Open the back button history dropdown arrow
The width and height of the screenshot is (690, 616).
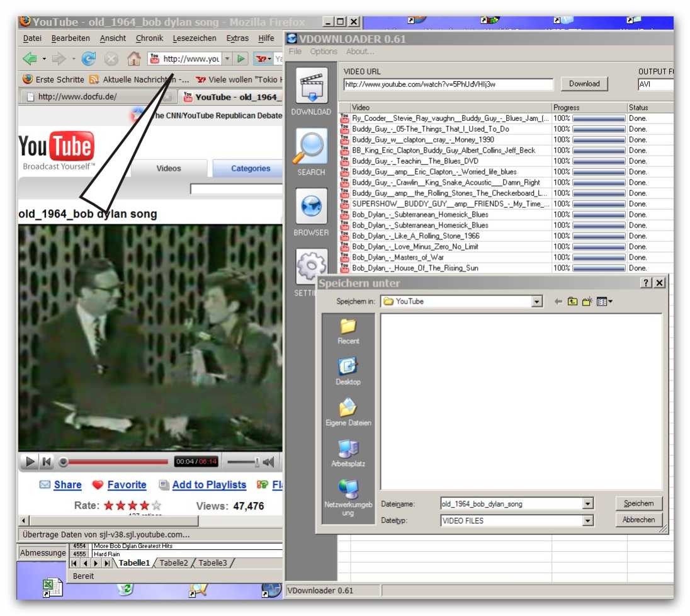tap(44, 59)
